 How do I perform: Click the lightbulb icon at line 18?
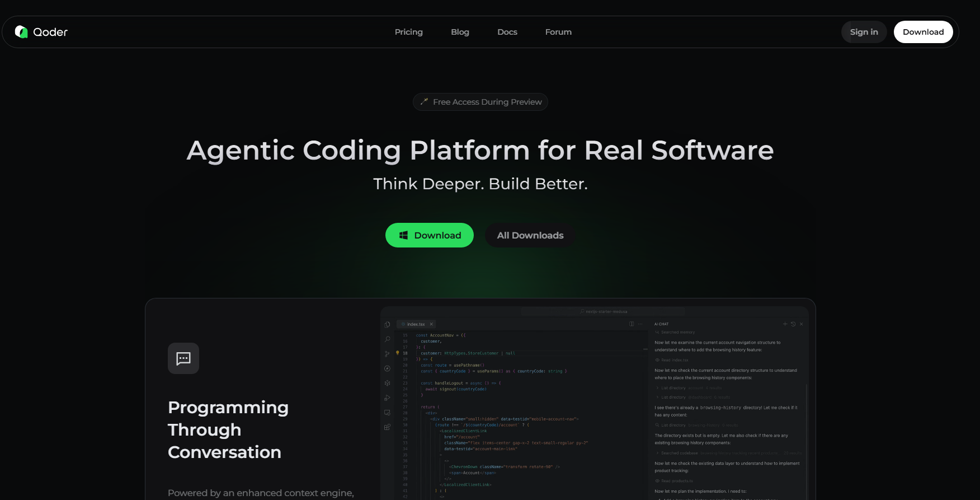398,353
